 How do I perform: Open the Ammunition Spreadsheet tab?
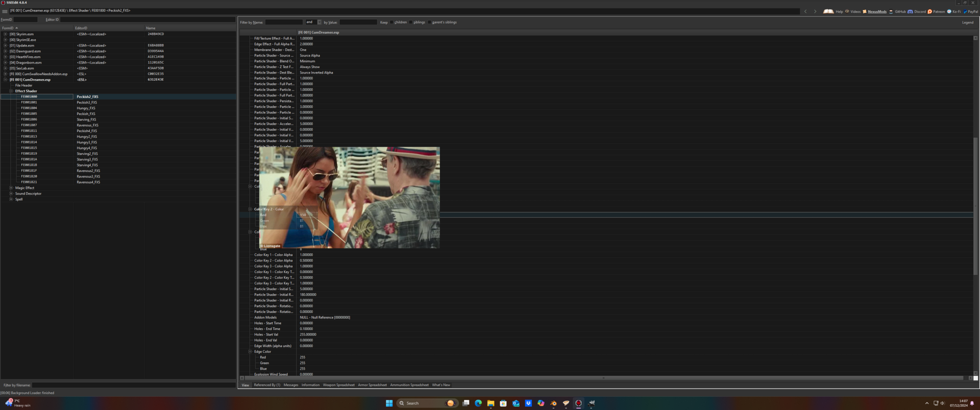(x=409, y=385)
